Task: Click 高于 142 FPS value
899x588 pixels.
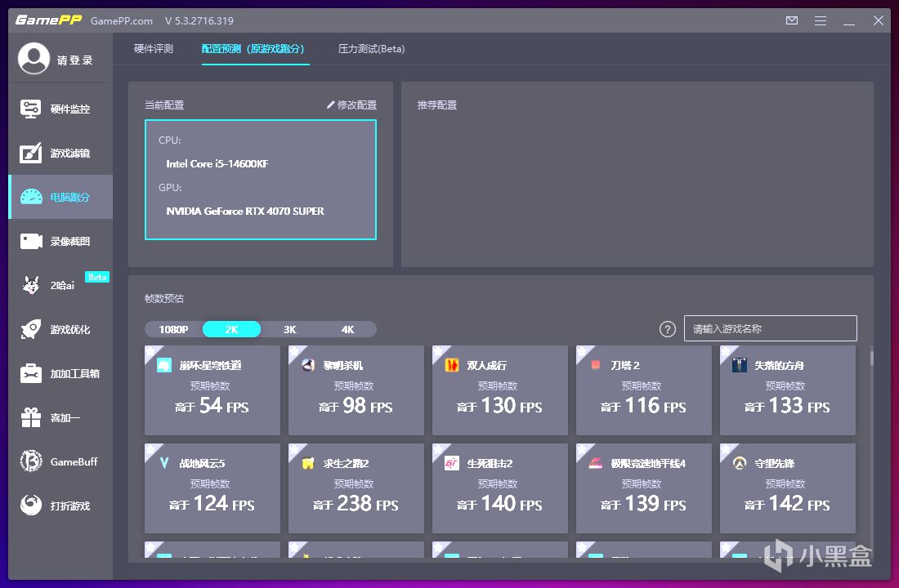Action: [x=787, y=504]
